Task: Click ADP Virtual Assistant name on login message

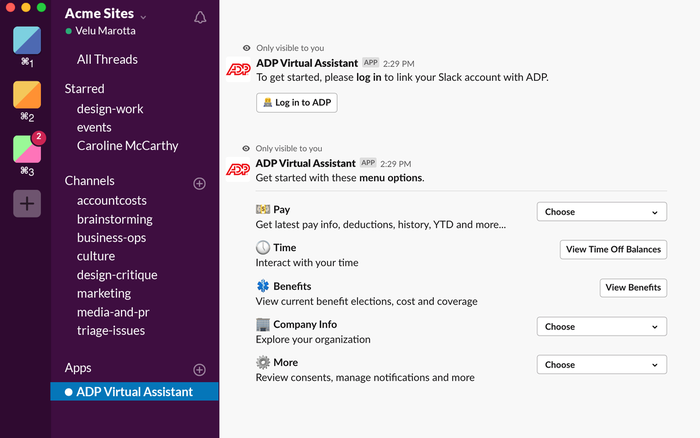Action: [307, 63]
